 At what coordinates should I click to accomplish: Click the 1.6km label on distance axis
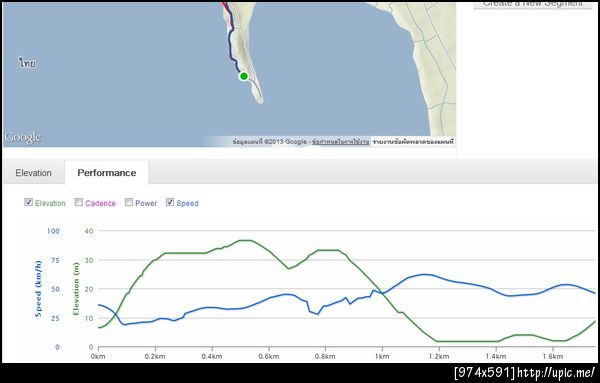click(553, 356)
